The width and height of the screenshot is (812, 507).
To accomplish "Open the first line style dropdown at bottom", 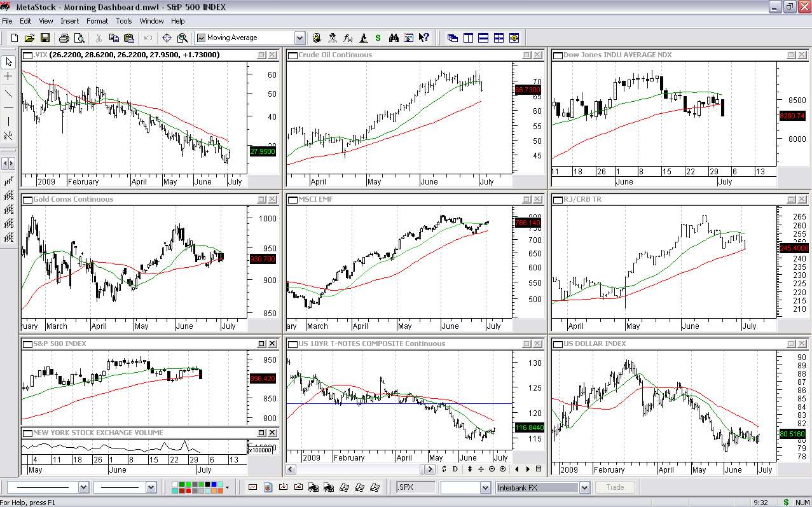I will point(83,487).
